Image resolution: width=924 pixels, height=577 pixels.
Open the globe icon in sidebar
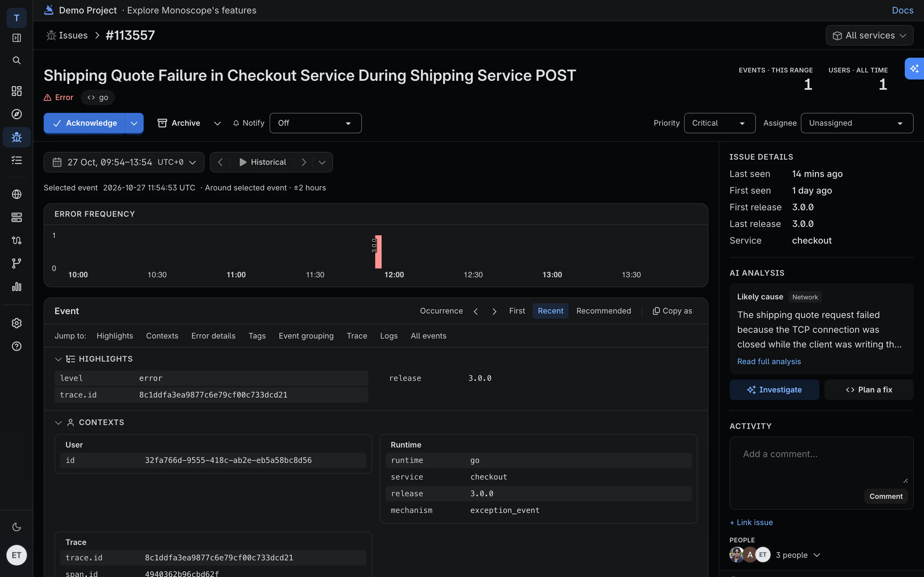[x=16, y=194]
